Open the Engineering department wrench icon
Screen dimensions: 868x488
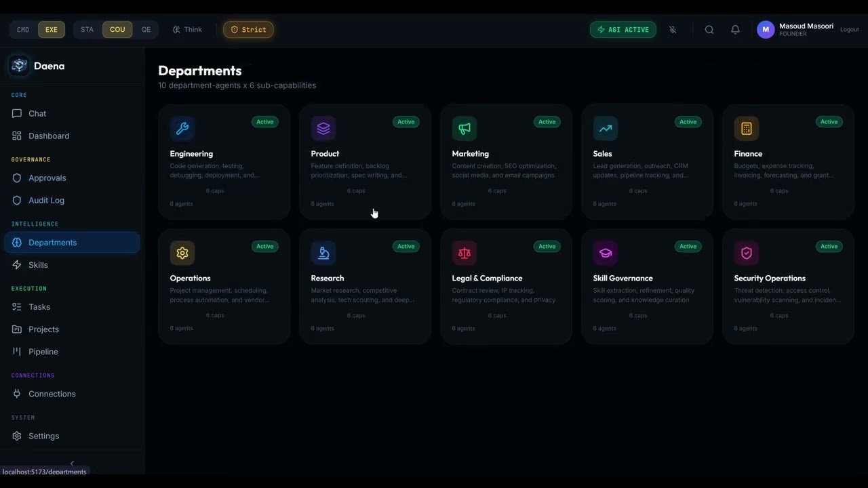coord(182,128)
